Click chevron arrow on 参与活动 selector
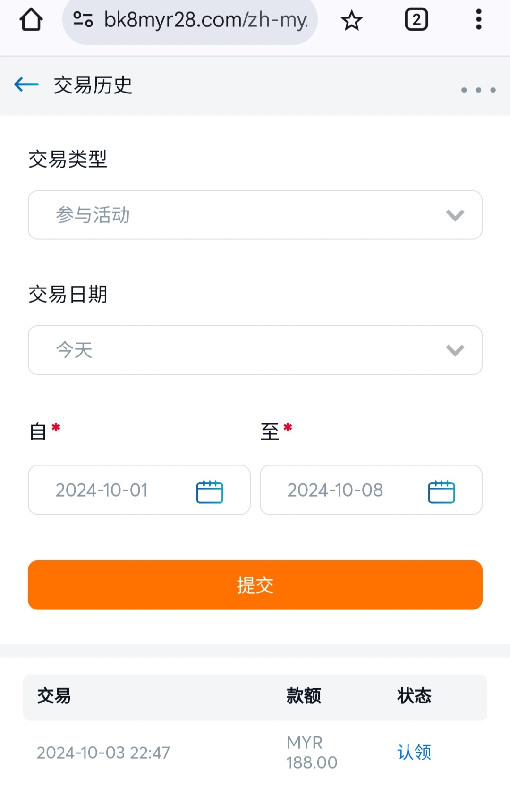 (x=455, y=216)
